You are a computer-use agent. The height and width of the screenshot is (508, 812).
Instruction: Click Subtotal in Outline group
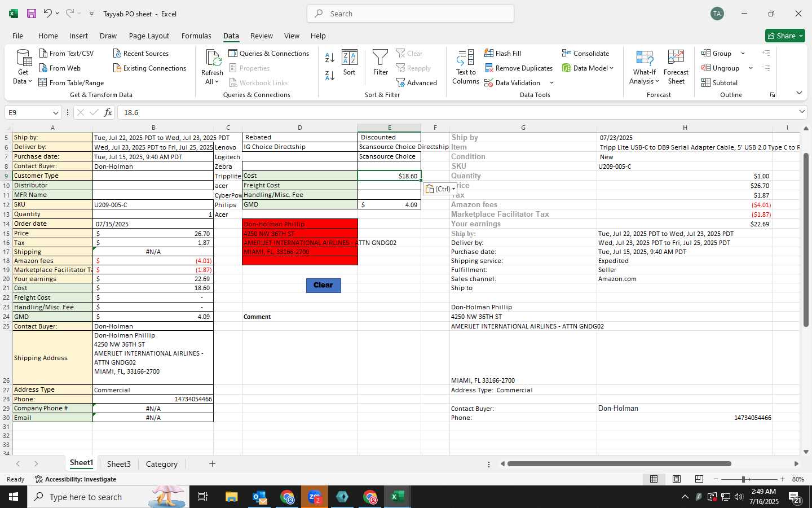pyautogui.click(x=720, y=83)
